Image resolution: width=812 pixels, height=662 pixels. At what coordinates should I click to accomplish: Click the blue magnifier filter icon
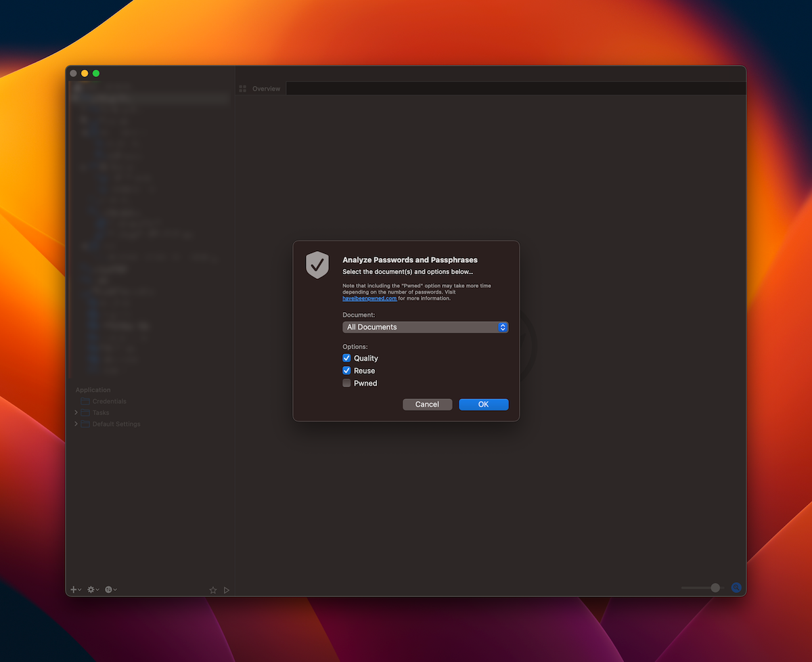point(736,588)
